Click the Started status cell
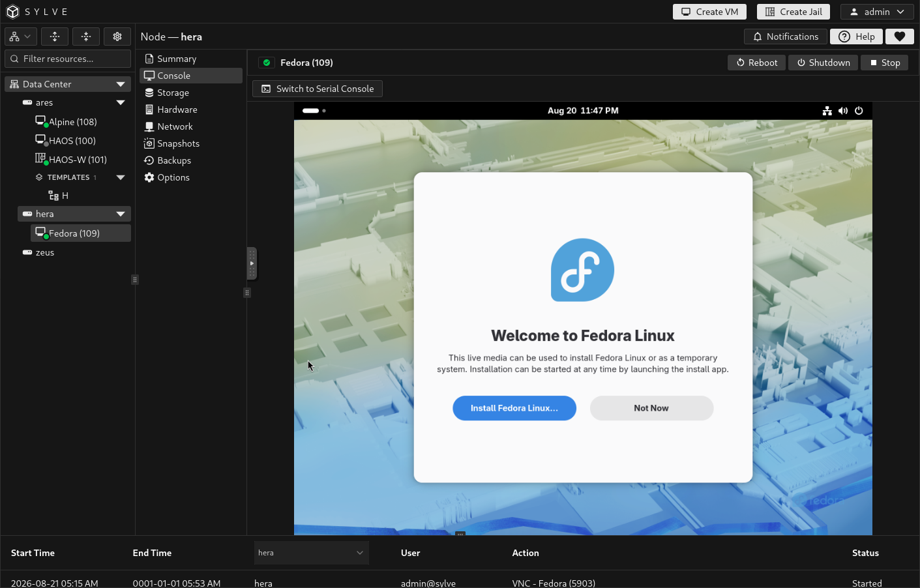The height and width of the screenshot is (588, 920). (x=867, y=583)
